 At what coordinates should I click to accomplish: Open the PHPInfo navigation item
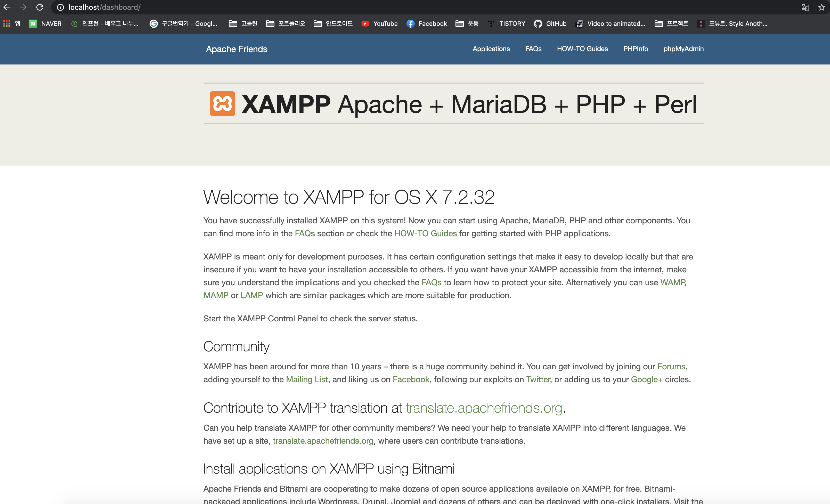click(635, 49)
